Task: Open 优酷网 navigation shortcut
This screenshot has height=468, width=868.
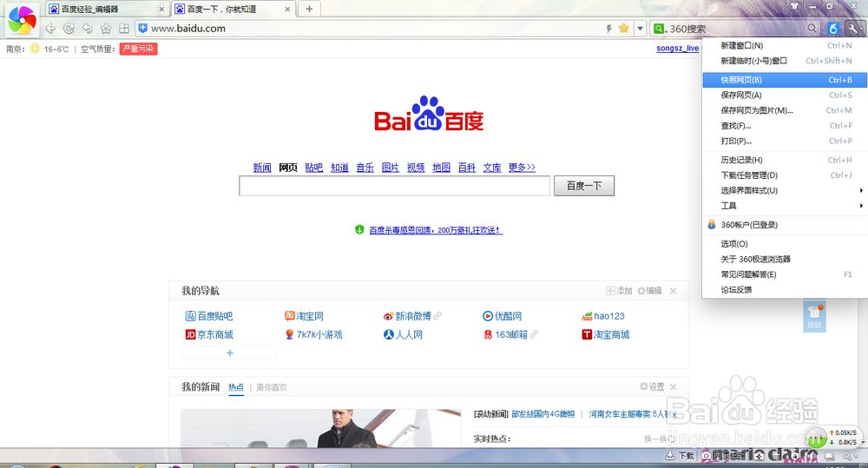Action: (502, 316)
